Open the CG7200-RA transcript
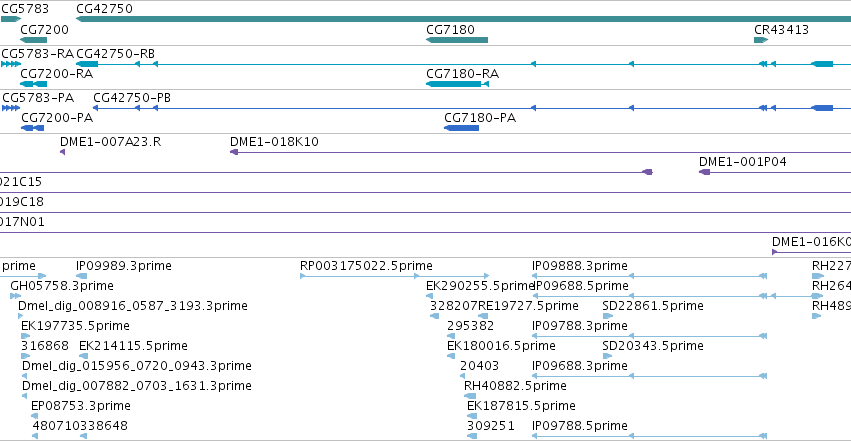Image resolution: width=851 pixels, height=441 pixels. pyautogui.click(x=34, y=84)
